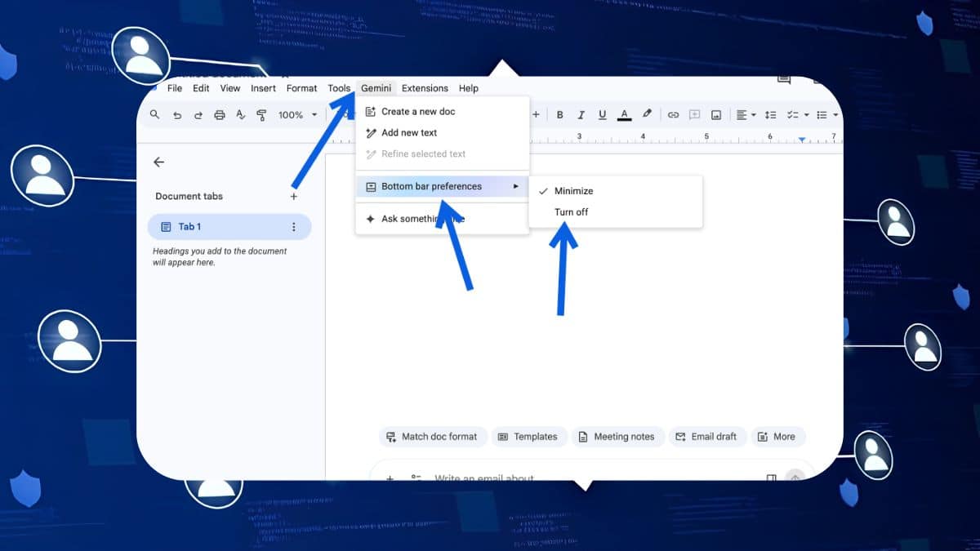Open line and paragraph spacing

(x=769, y=115)
